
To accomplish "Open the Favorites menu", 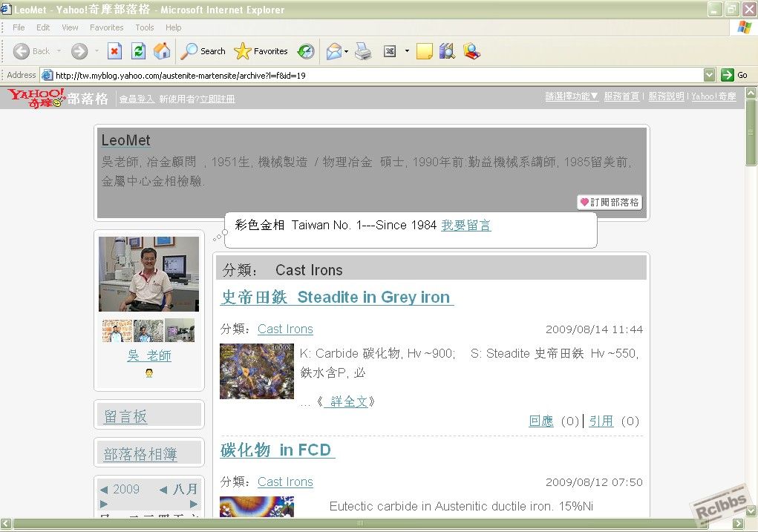I will 106,27.
